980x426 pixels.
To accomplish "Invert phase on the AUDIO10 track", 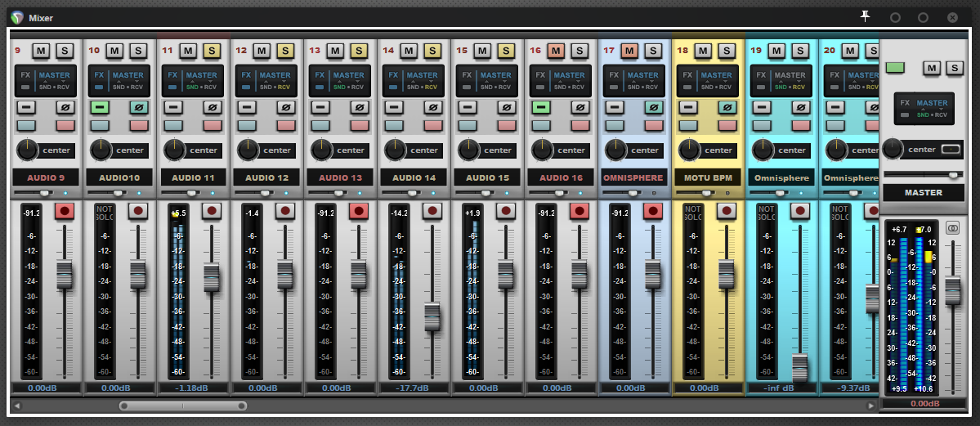I will click(139, 108).
